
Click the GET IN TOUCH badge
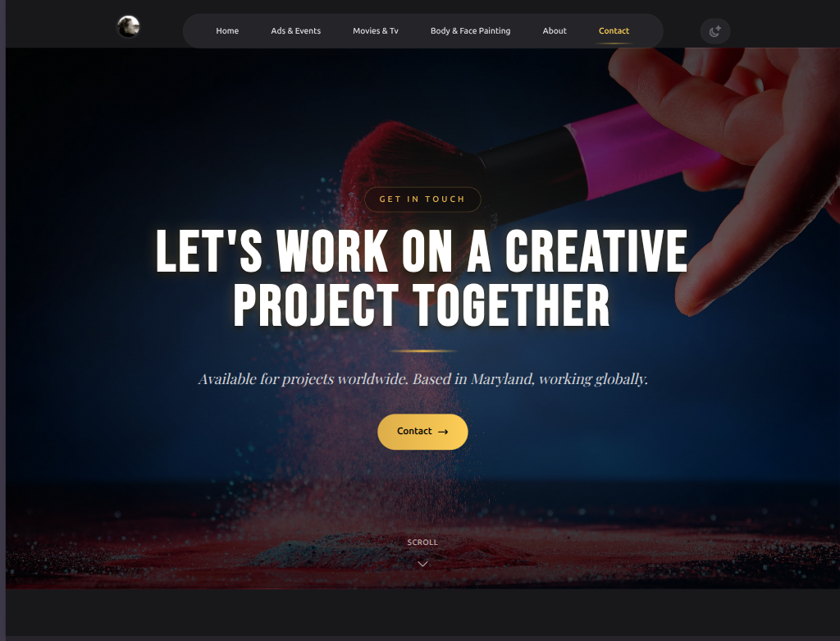click(422, 199)
